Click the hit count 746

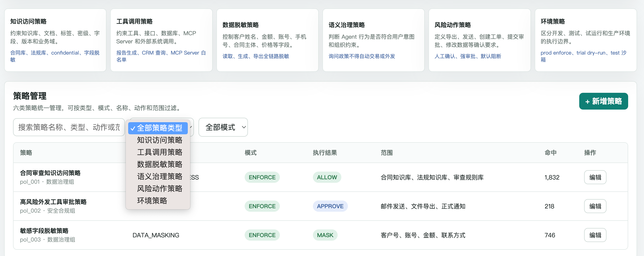coord(550,235)
